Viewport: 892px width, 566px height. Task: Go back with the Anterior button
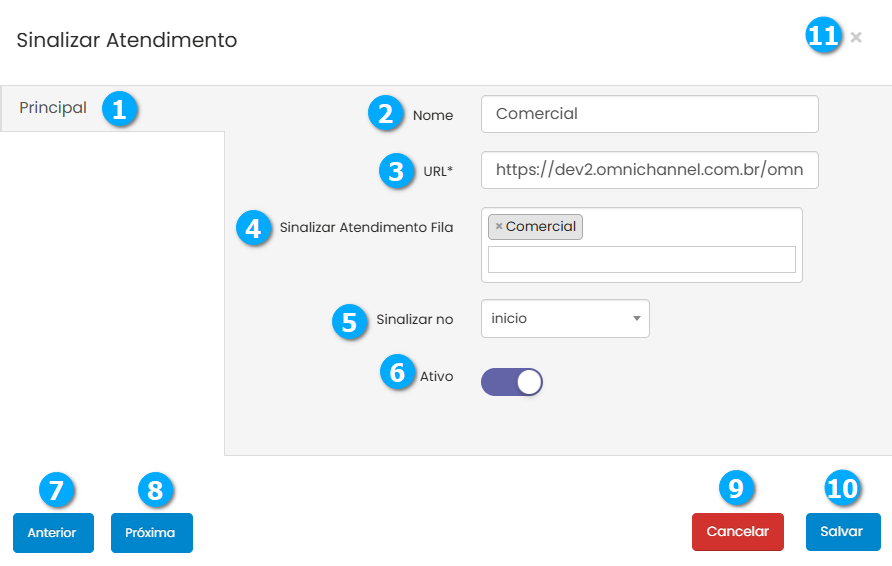52,533
